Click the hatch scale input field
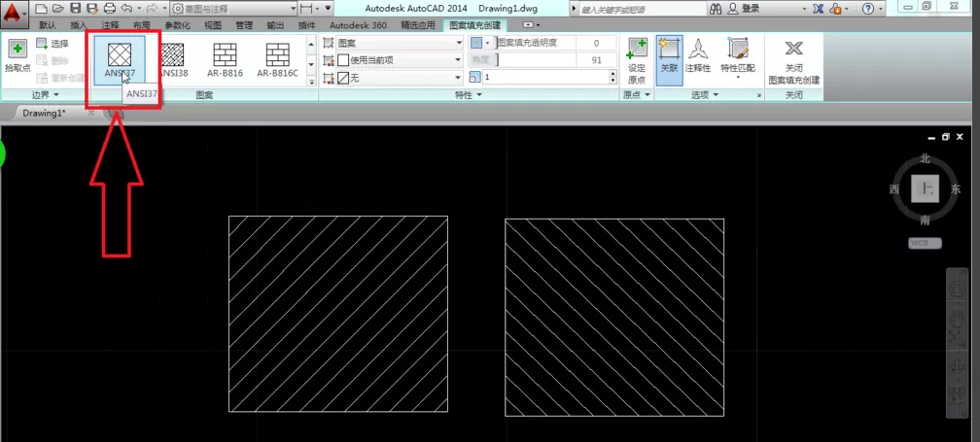 click(x=545, y=77)
